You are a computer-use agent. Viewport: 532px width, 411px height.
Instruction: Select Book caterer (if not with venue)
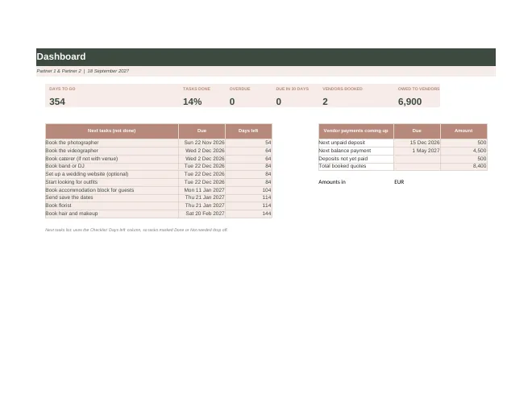point(111,159)
